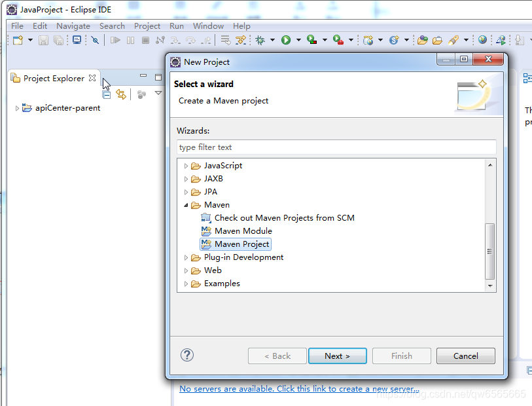This screenshot has height=406, width=532.
Task: Click the Next button
Action: point(337,356)
